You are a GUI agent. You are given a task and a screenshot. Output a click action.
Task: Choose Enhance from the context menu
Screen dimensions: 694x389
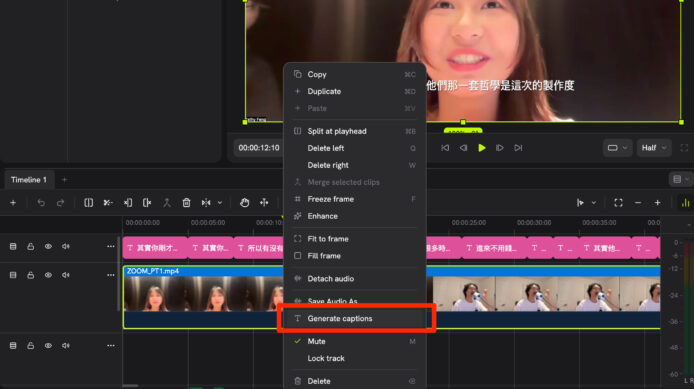355,216
